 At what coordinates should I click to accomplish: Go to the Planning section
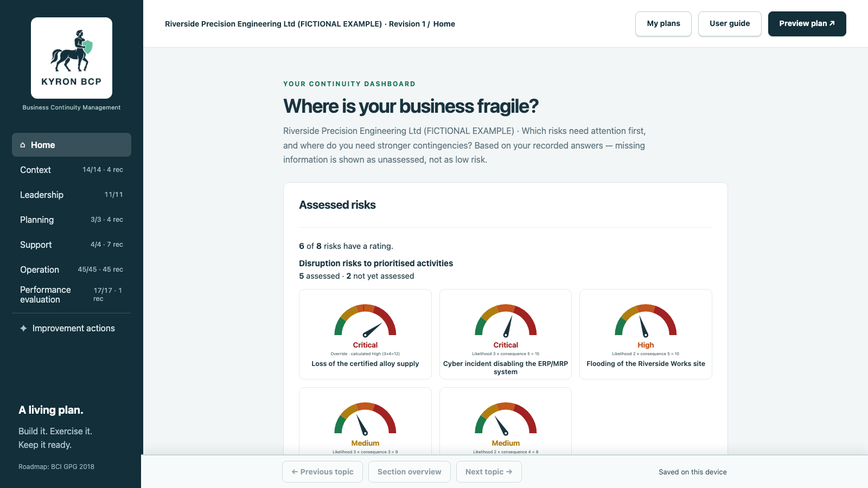click(72, 220)
